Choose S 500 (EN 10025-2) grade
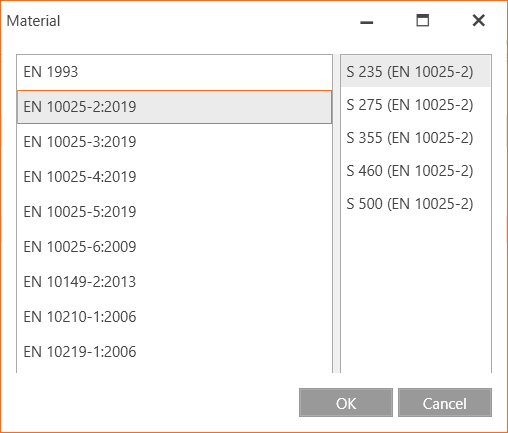This screenshot has width=508, height=433. click(x=415, y=204)
